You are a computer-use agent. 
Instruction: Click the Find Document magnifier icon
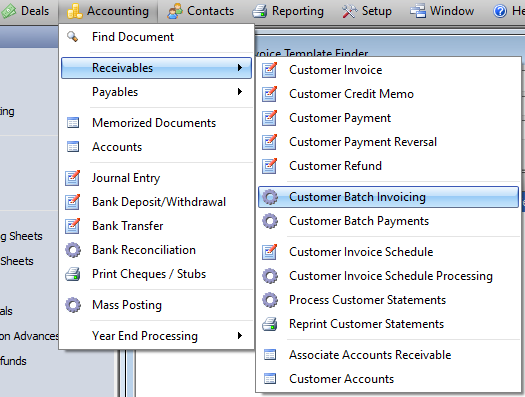click(72, 37)
